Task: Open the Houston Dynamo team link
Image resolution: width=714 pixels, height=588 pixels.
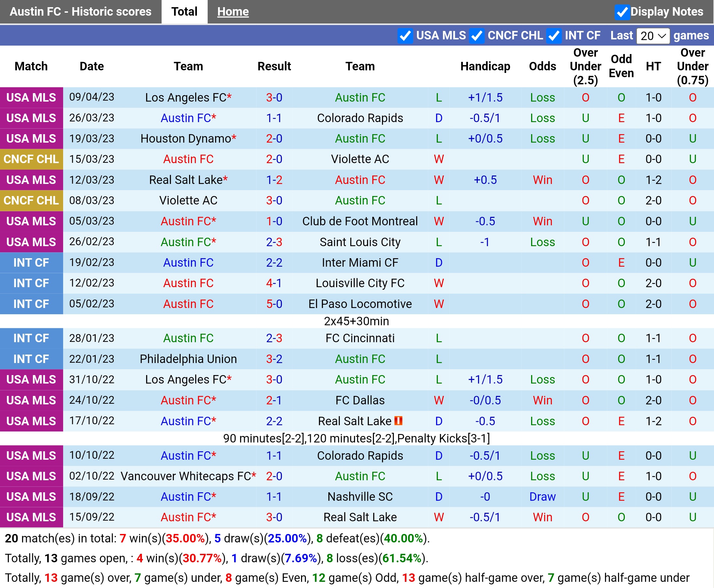Action: [185, 139]
